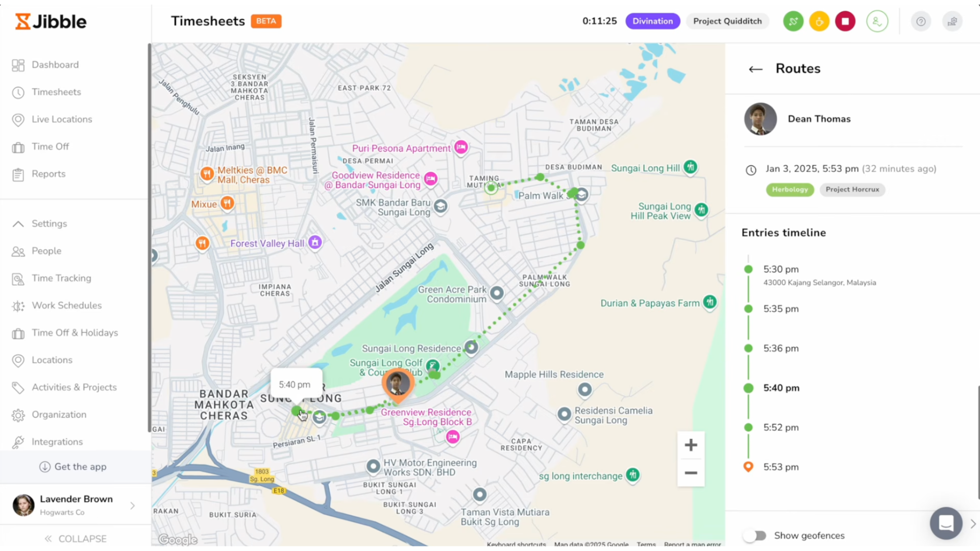Open Time Tracking settings
Image resolution: width=980 pixels, height=551 pixels.
tap(61, 278)
